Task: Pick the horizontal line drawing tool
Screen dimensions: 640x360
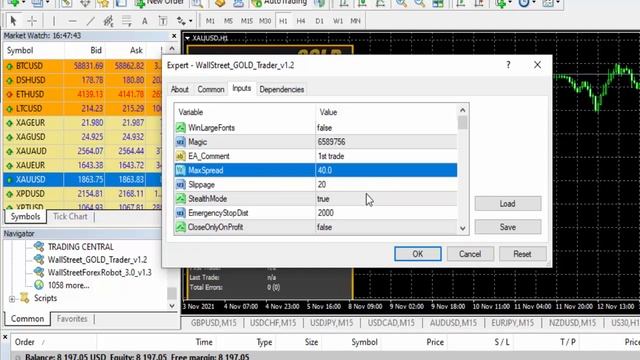Action: click(72, 21)
